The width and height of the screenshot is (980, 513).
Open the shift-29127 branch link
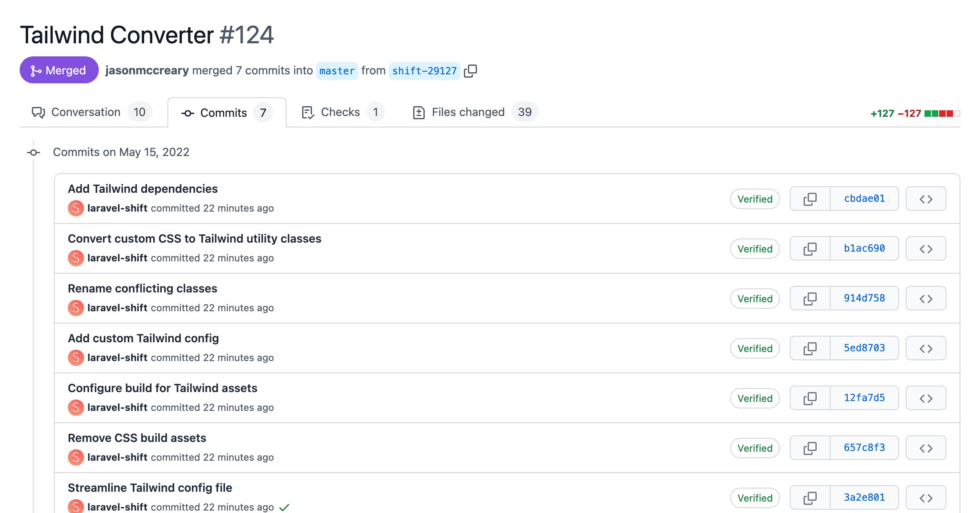[424, 71]
